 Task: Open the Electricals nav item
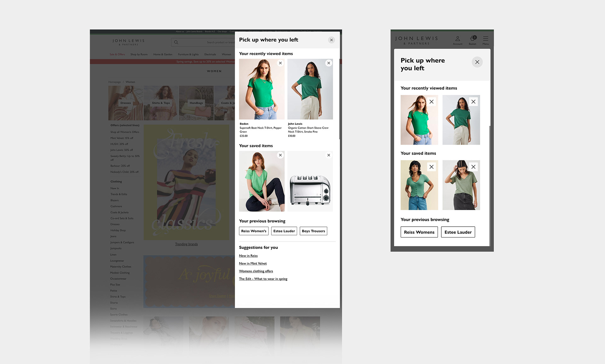[210, 54]
